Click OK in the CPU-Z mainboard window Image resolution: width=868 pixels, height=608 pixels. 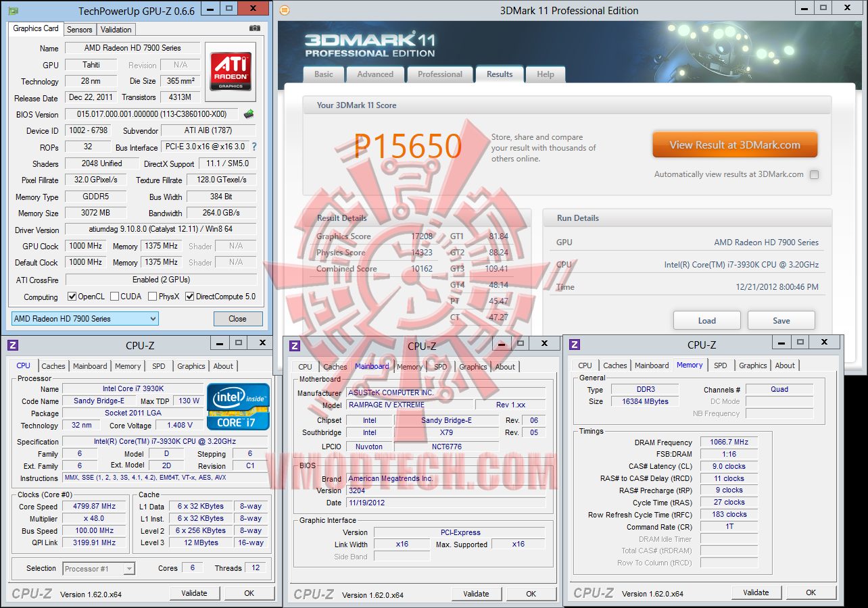531,594
